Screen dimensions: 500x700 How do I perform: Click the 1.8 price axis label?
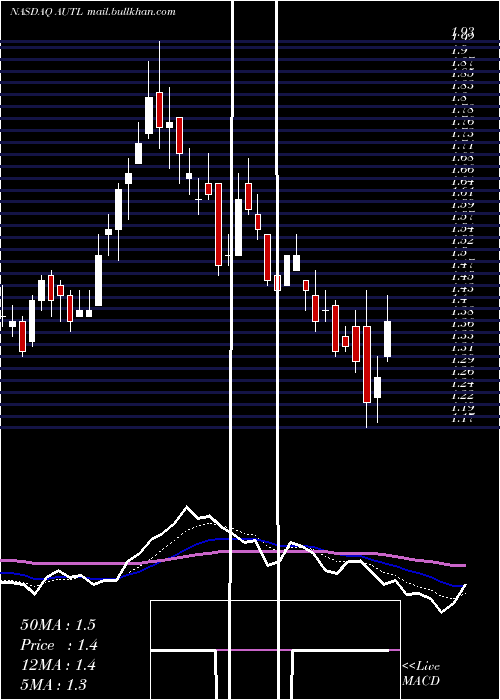pyautogui.click(x=460, y=98)
